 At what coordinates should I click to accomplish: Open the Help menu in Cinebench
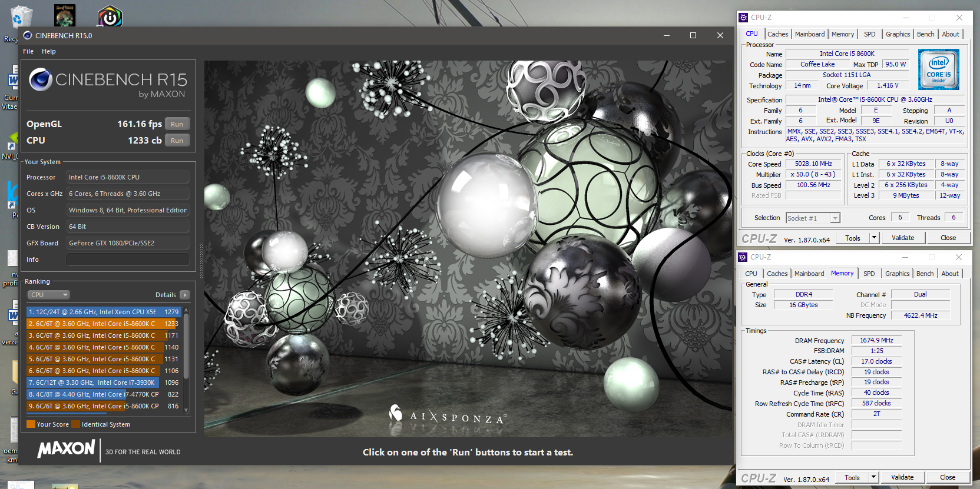(x=49, y=51)
